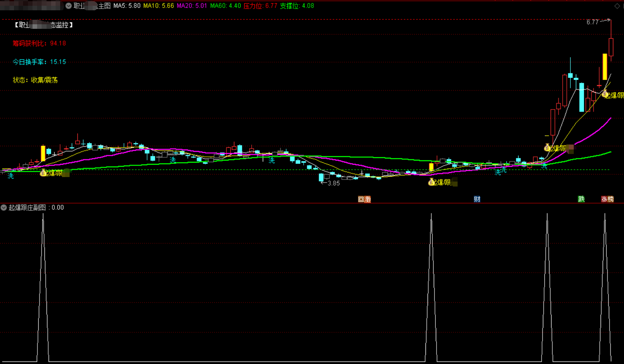Open the 起爆跟庄副图 sub-chart dropdown circle
This screenshot has width=624, height=364.
(4, 208)
